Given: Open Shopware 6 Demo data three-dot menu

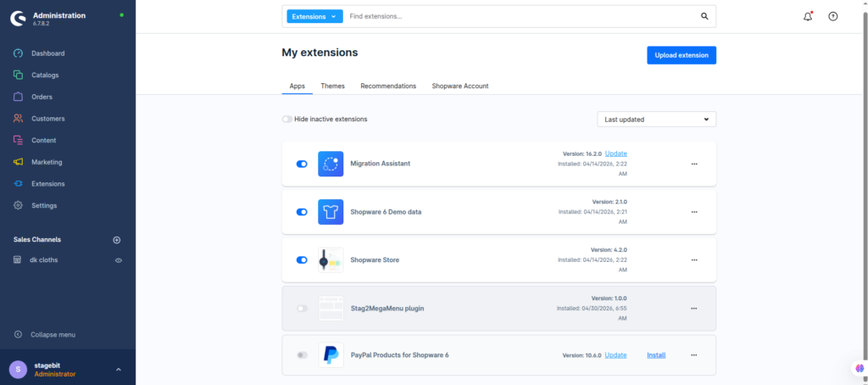Looking at the screenshot, I should pyautogui.click(x=694, y=212).
